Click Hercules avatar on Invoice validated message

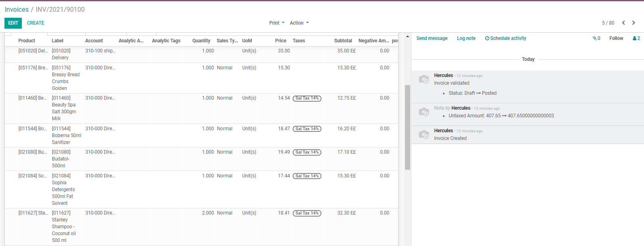click(x=424, y=79)
